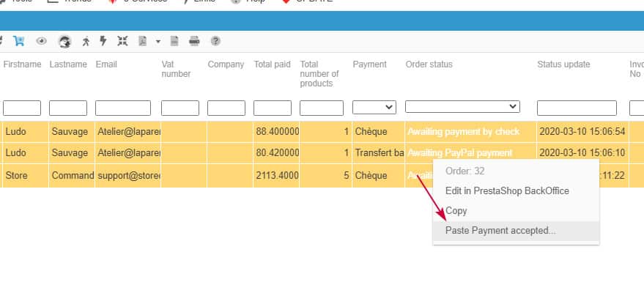Click Sauvage in the 80.420000 row
The image size is (644, 285).
point(72,153)
